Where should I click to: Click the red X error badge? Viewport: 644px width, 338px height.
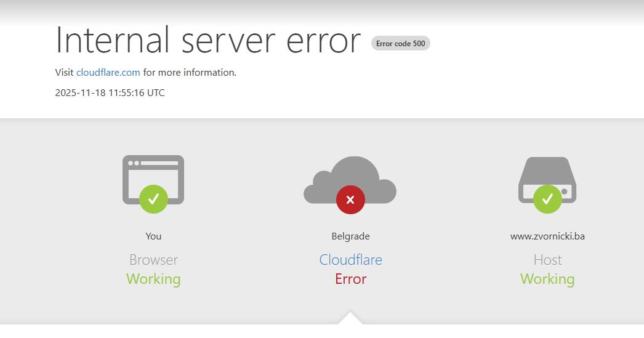click(x=350, y=199)
